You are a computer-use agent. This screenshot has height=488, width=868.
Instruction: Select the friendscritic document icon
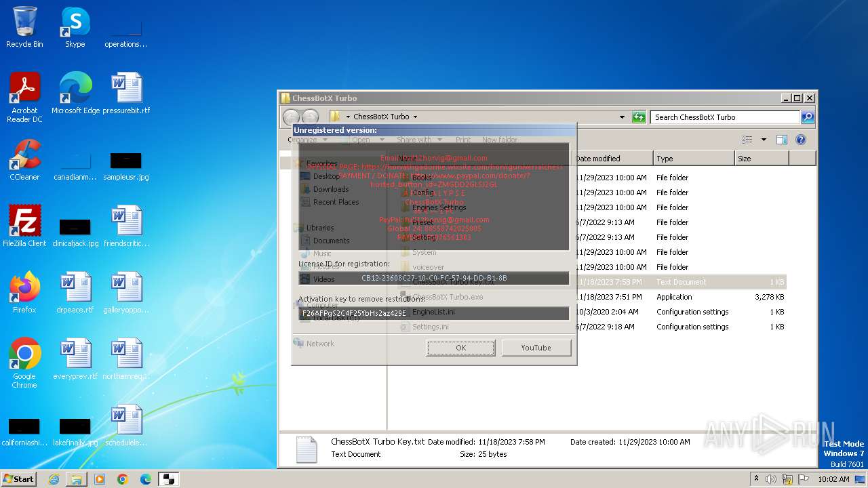(126, 226)
